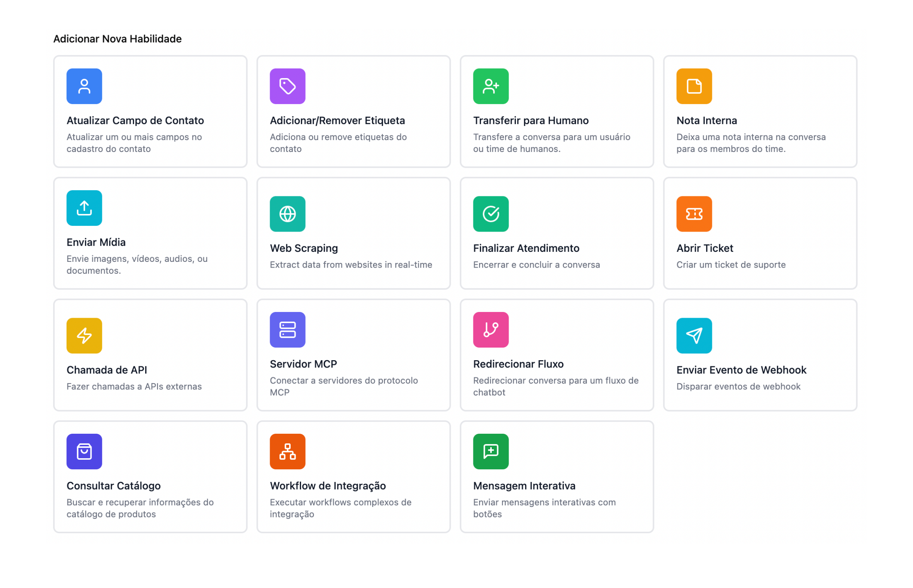Screen dimensions: 913x588
Task: Open the Web Scraping card title
Action: pos(304,248)
